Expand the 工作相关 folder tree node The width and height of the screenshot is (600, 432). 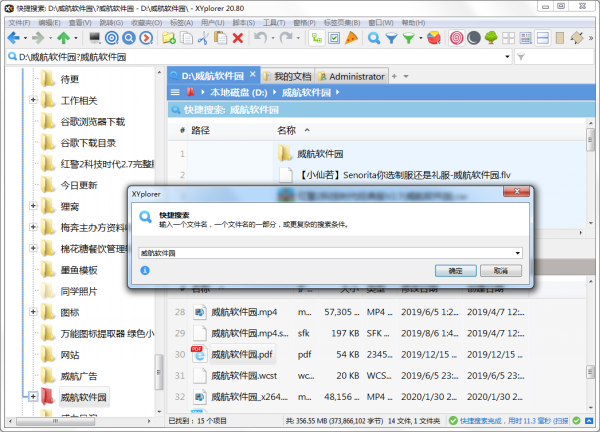[33, 101]
